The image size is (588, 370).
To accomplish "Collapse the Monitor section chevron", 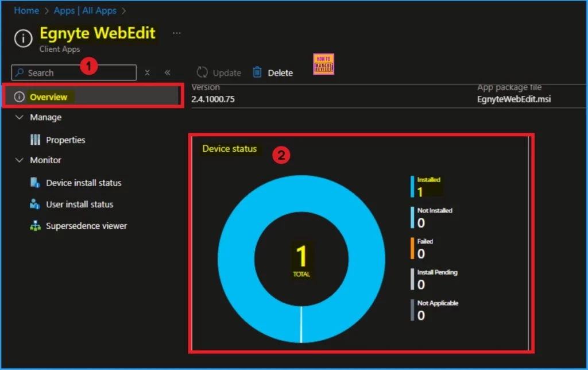I will click(19, 160).
